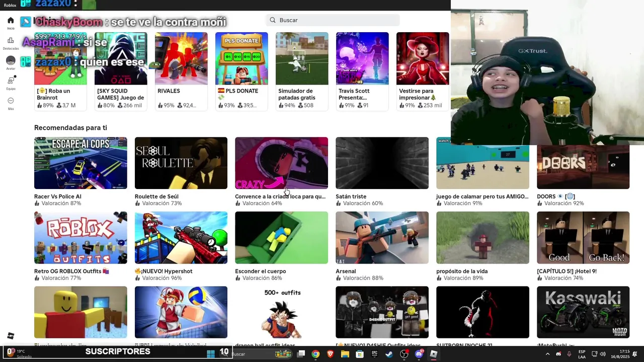This screenshot has height=362, width=644.
Task: Open propósito de la vida thumbnail
Action: 482,237
